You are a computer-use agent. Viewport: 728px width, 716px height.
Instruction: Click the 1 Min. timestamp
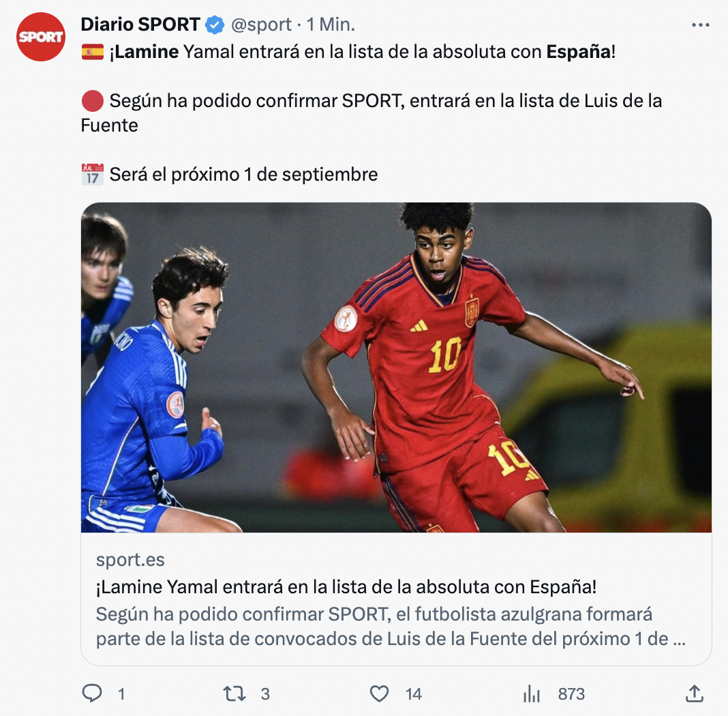pos(331,25)
